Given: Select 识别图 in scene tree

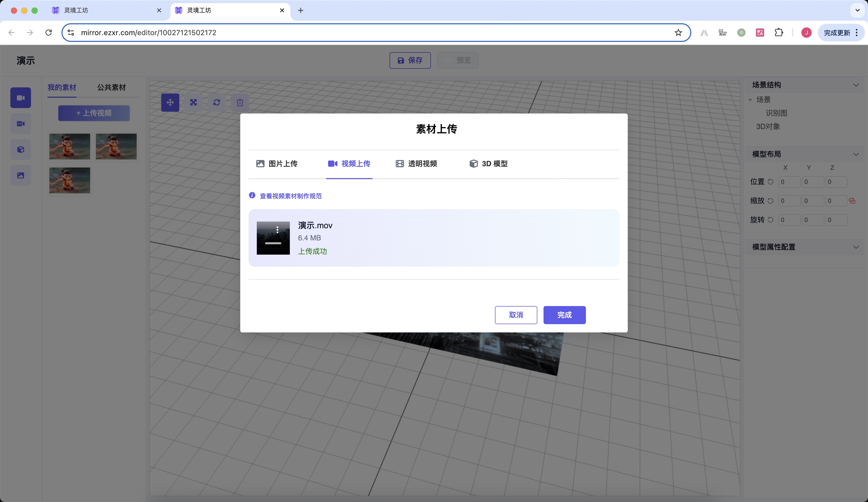Looking at the screenshot, I should tap(776, 113).
